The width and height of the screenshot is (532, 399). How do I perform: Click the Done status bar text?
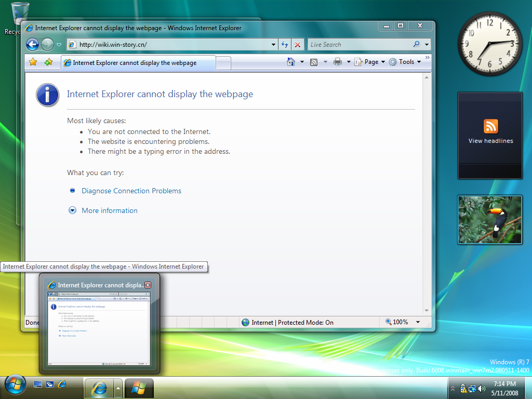coord(32,322)
